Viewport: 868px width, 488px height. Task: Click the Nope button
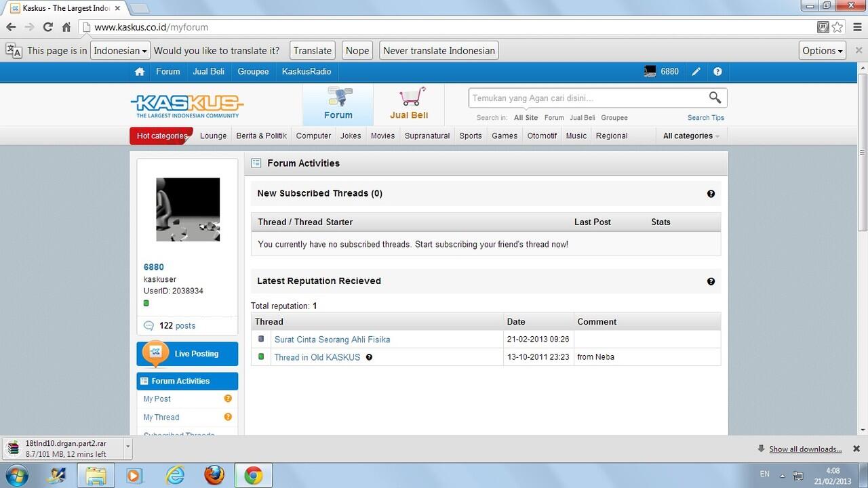[357, 50]
